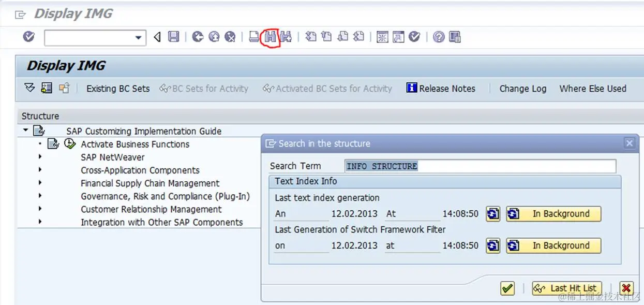Click the Create New Session icon

coord(382,37)
